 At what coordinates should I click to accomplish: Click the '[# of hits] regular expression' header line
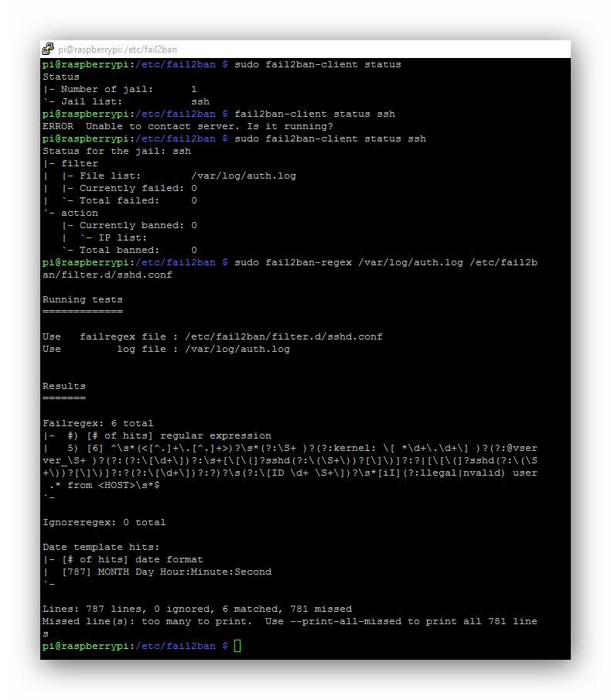pos(157,435)
